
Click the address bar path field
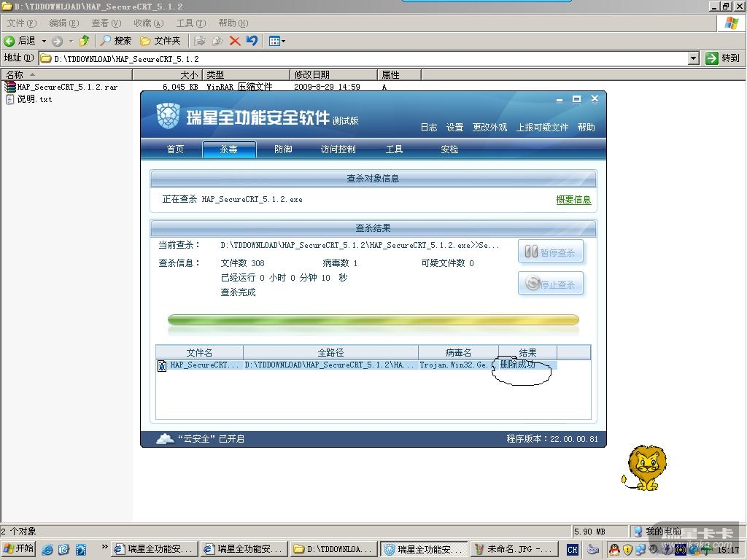coord(364,58)
